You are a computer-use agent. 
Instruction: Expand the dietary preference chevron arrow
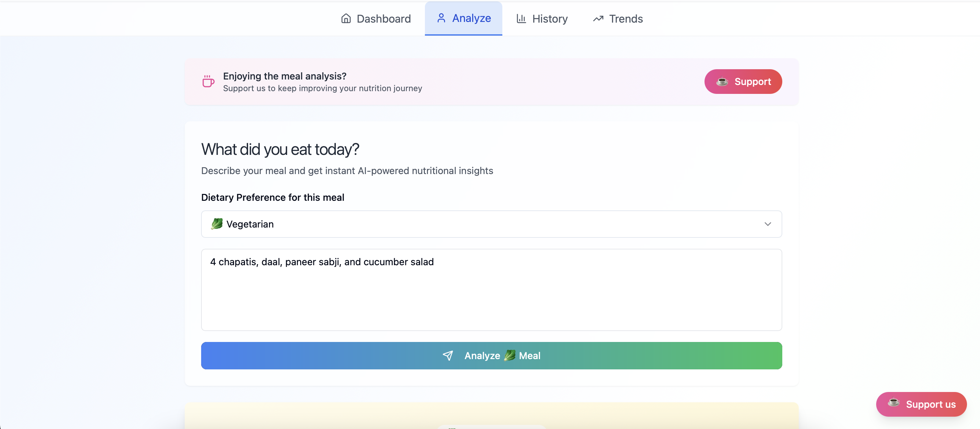click(767, 224)
